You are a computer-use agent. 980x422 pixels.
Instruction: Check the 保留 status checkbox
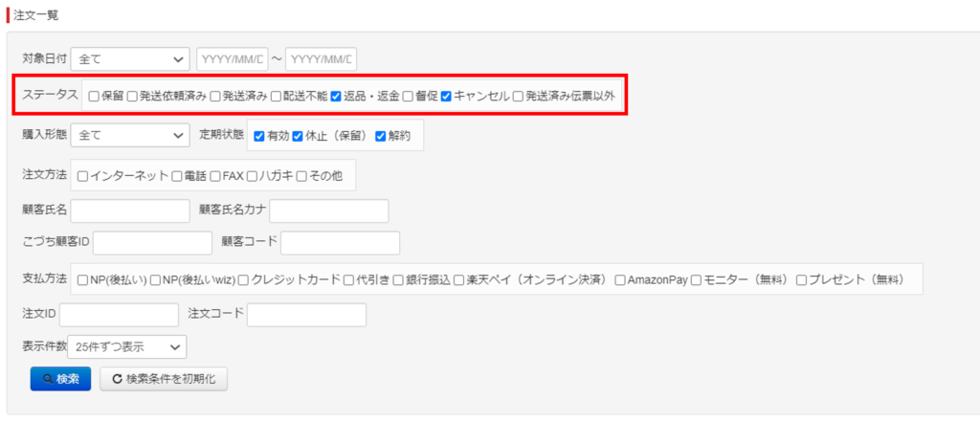point(94,97)
